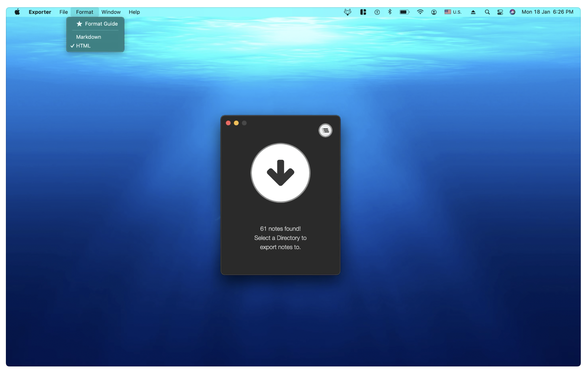The height and width of the screenshot is (374, 588).
Task: Open the Apple menu
Action: click(x=17, y=12)
